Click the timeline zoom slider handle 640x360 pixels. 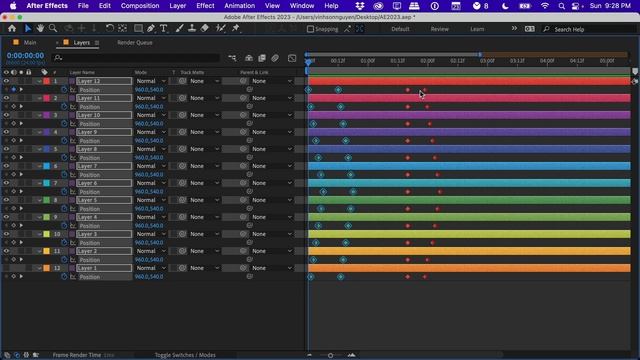coord(330,356)
